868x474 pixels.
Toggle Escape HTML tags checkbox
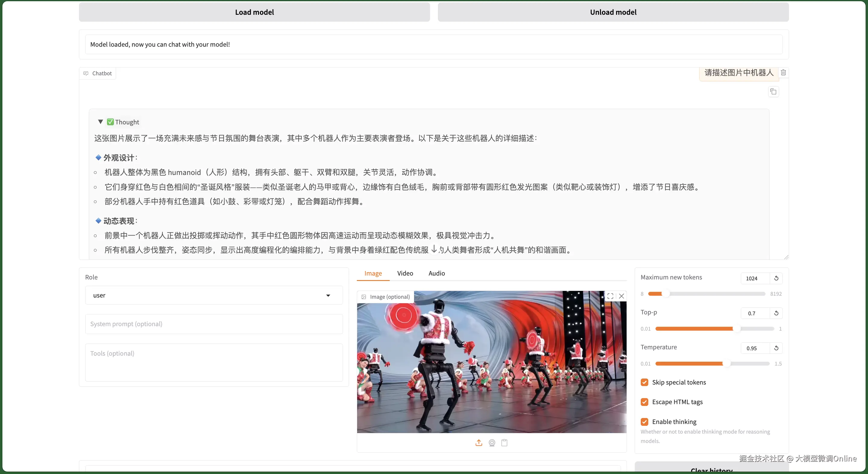point(644,402)
